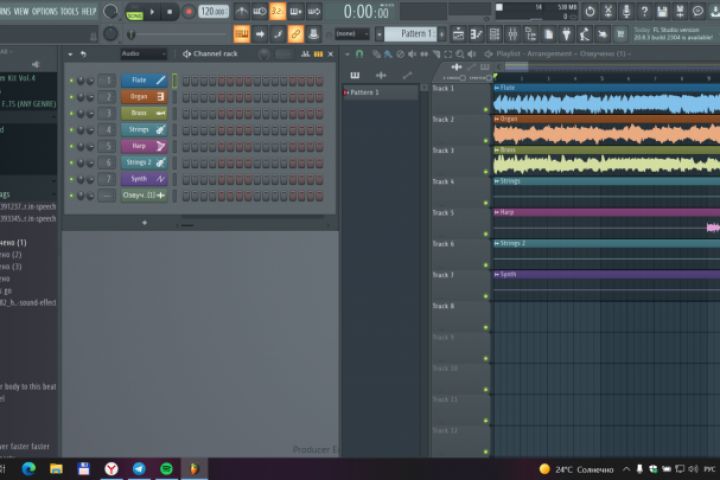This screenshot has height=480, width=720.
Task: Open the Pattern 1 selector dropdown
Action: click(x=409, y=34)
